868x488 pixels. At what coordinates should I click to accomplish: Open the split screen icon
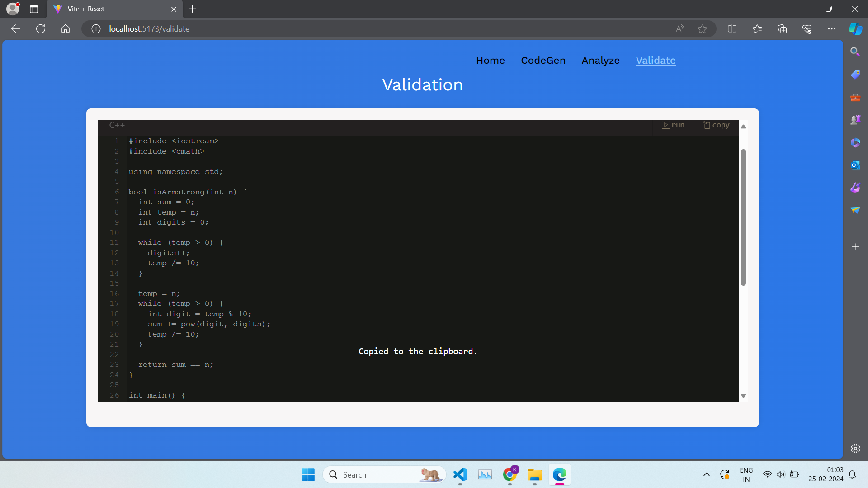point(732,29)
